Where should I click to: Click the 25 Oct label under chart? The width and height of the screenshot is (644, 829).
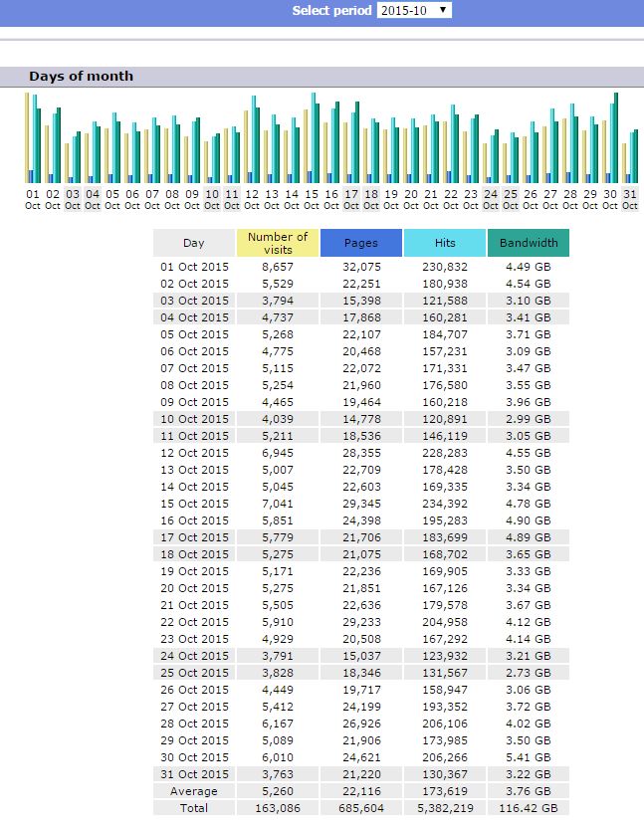(511, 199)
